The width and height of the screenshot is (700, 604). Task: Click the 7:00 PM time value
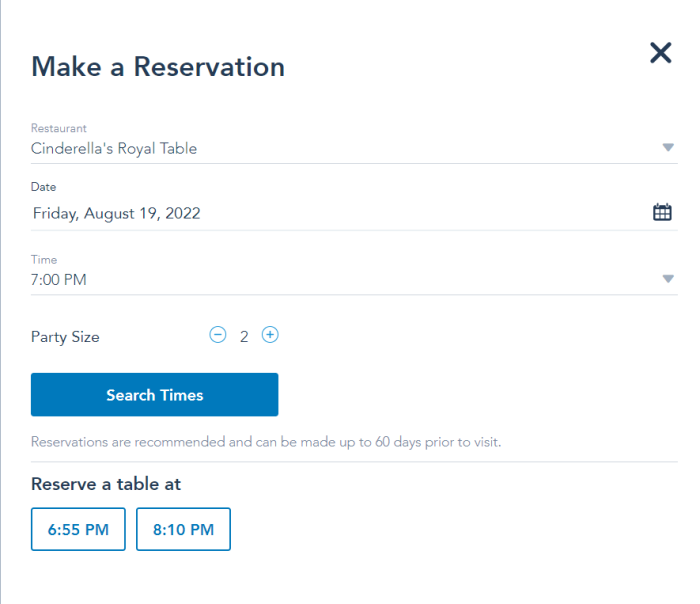(58, 279)
